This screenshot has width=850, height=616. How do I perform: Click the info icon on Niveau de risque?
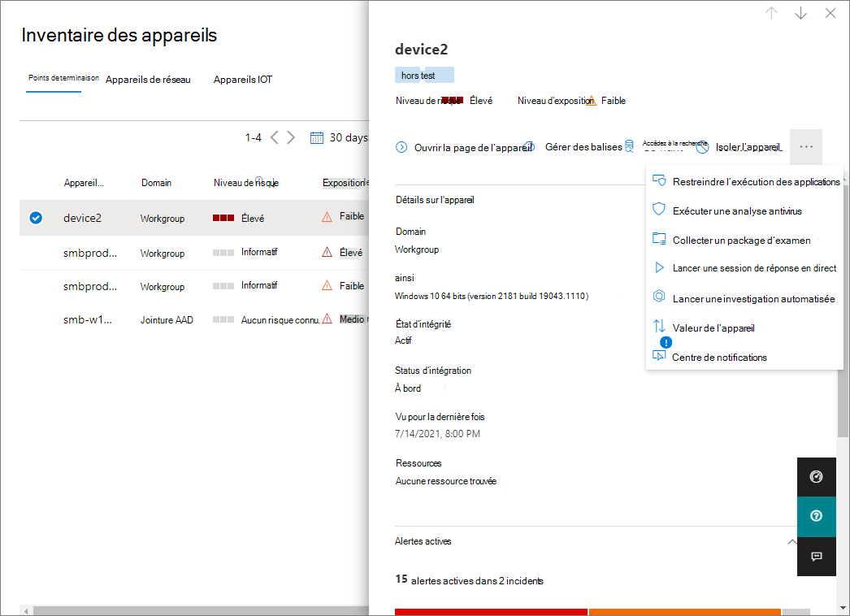pyautogui.click(x=259, y=180)
